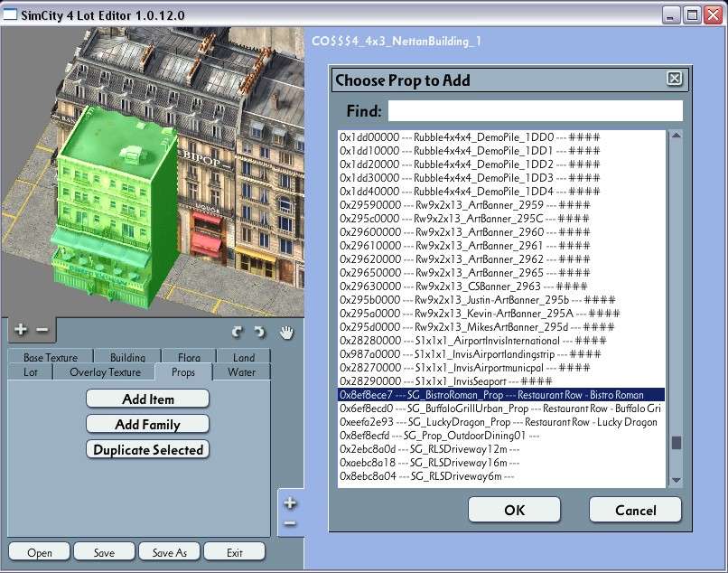Viewport: 728px width, 573px height.
Task: Close the SimCity 4 Lot Editor window
Action: pos(714,15)
